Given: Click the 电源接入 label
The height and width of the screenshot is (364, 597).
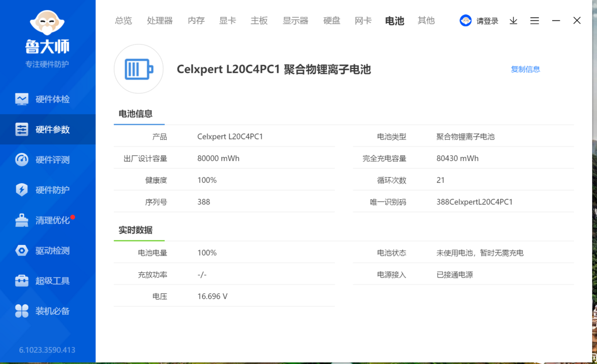Looking at the screenshot, I should [392, 274].
